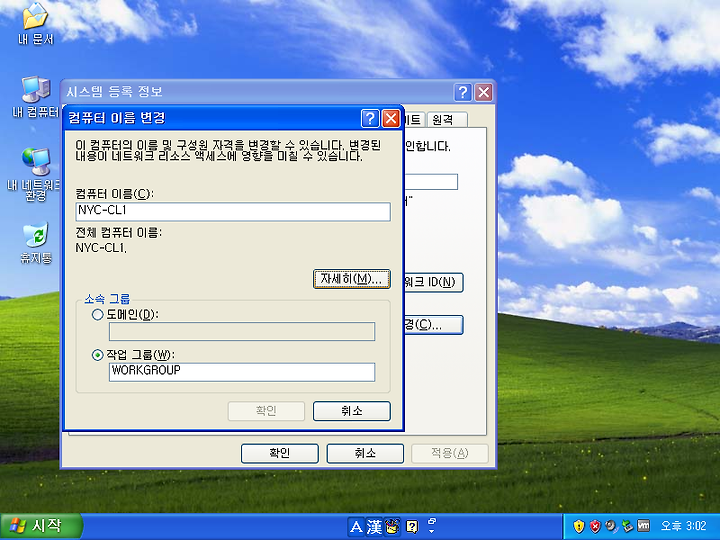Viewport: 720px width, 540px height.
Task: Select the 작업 그룹(W) radio button
Action: click(x=97, y=355)
